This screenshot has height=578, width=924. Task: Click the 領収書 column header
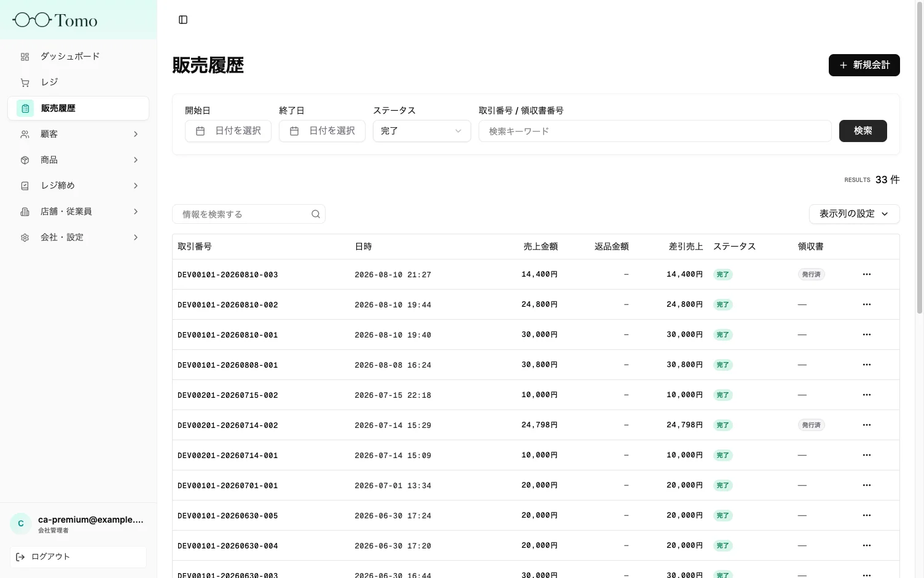coord(811,247)
